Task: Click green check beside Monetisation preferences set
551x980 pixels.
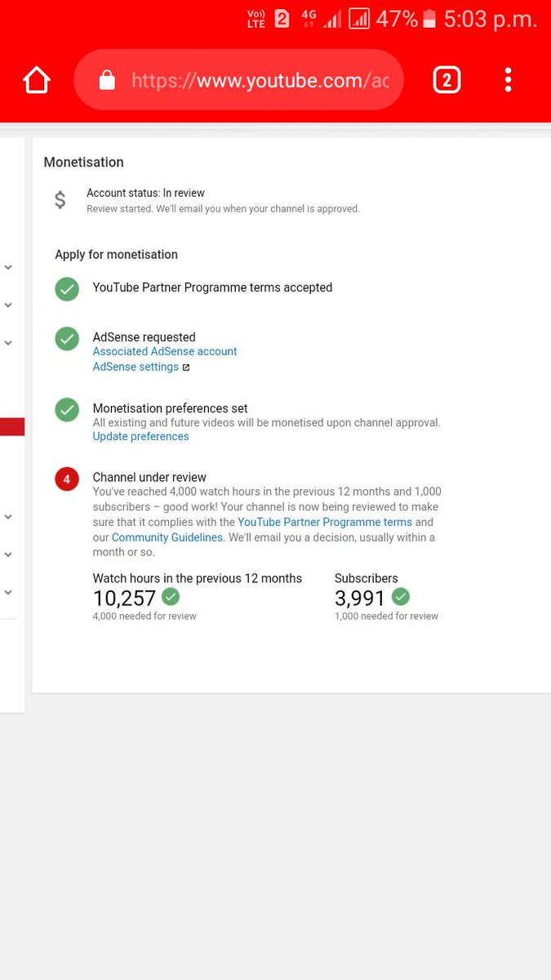Action: [67, 410]
